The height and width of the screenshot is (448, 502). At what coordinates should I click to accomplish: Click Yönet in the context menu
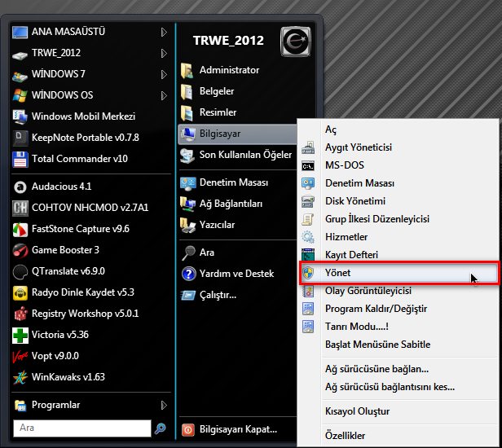(399, 273)
